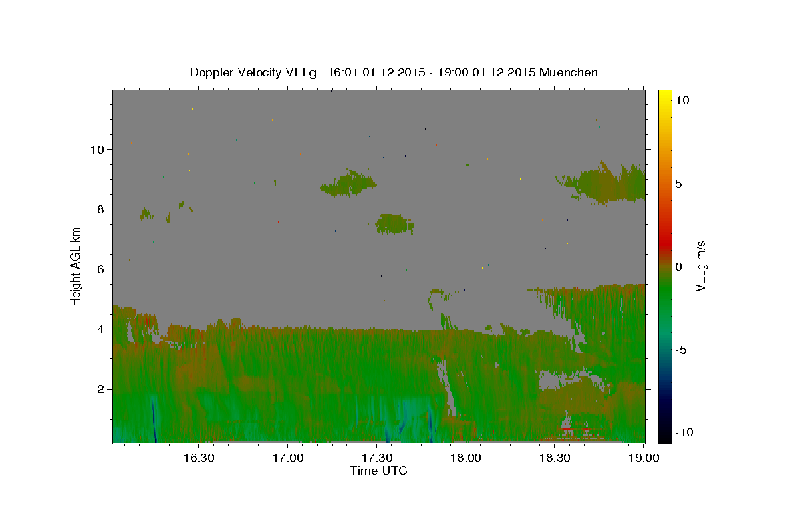Click the 17:00 time tick label

(x=287, y=458)
